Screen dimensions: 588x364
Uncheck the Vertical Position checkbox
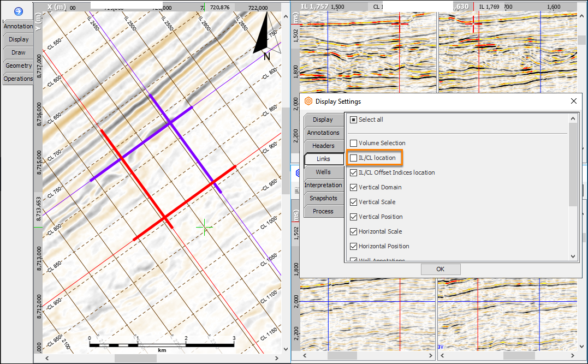click(x=353, y=217)
